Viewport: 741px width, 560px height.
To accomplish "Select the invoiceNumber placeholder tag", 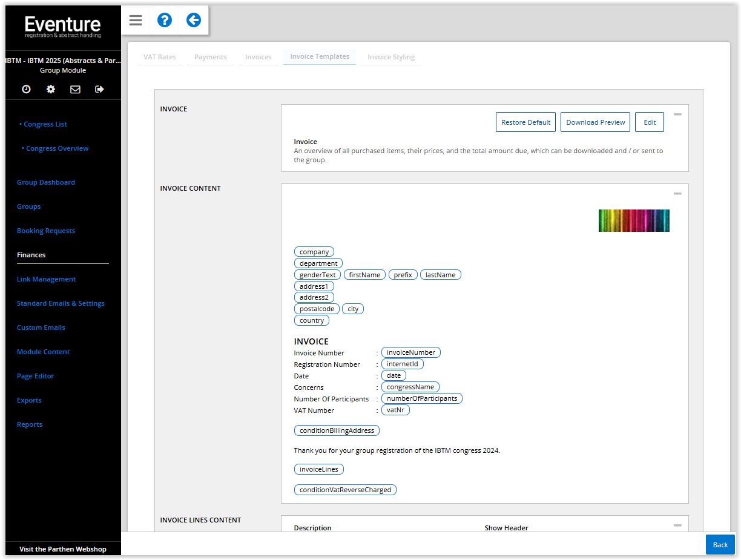I will (411, 352).
